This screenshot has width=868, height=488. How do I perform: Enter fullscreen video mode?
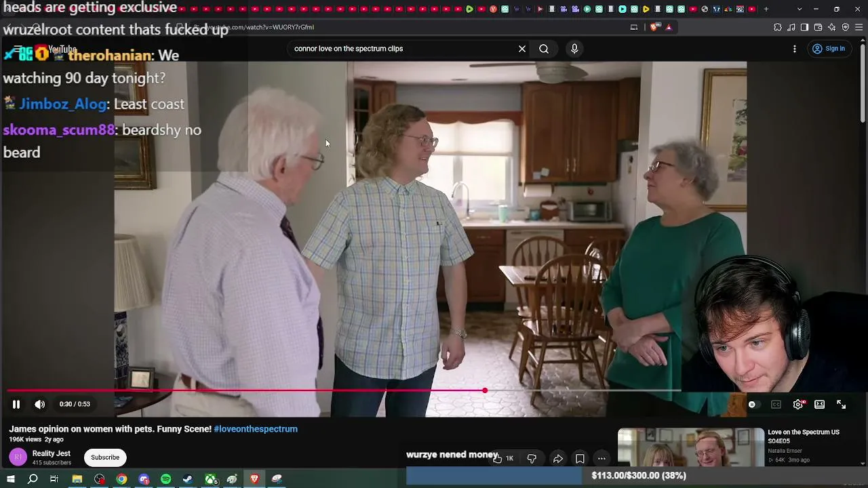841,404
